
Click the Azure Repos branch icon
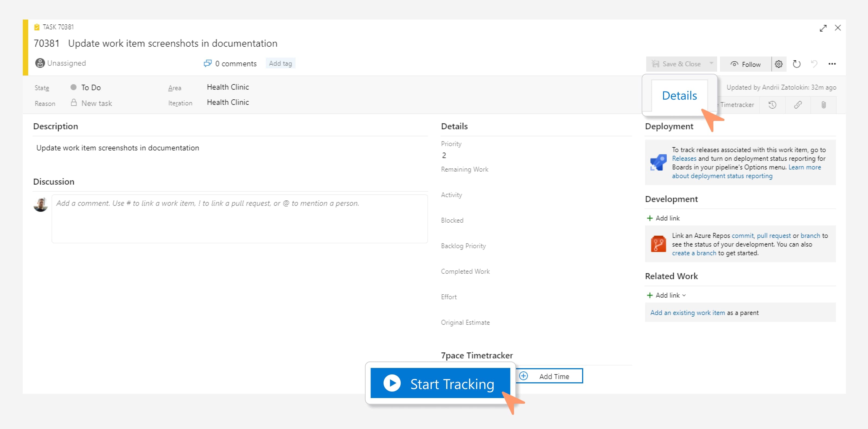click(x=658, y=244)
